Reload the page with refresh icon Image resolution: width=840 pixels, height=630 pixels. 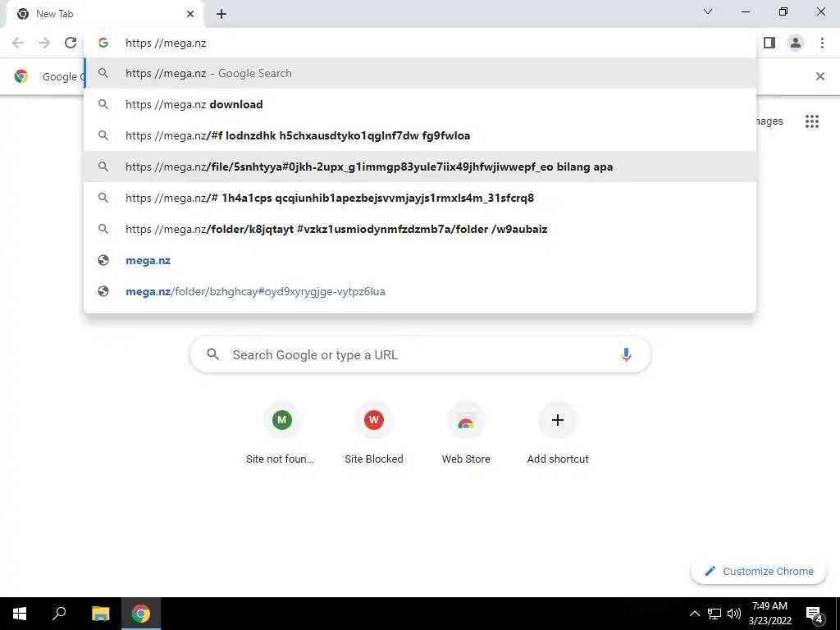[71, 43]
